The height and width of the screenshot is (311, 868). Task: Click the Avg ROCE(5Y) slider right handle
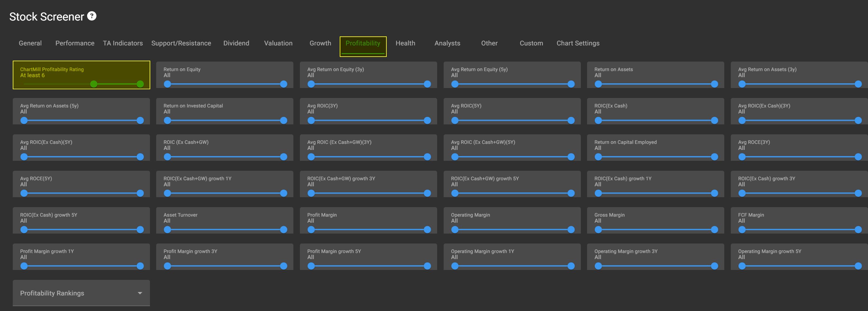140,193
